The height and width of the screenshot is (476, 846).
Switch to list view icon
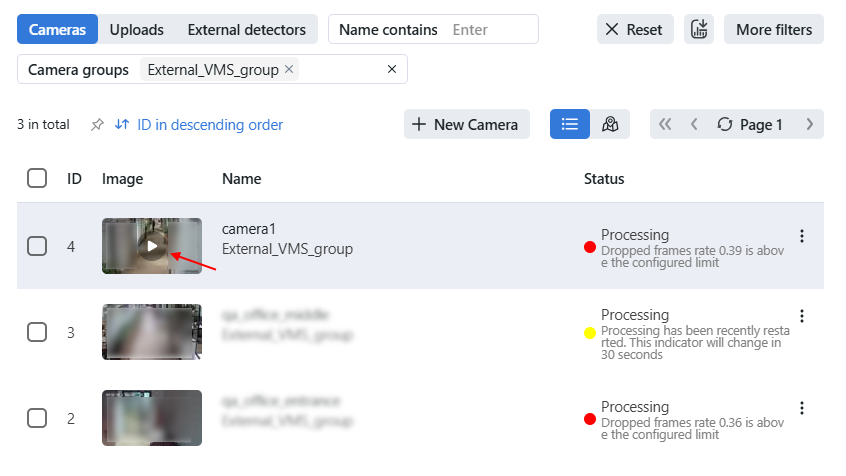pos(570,125)
